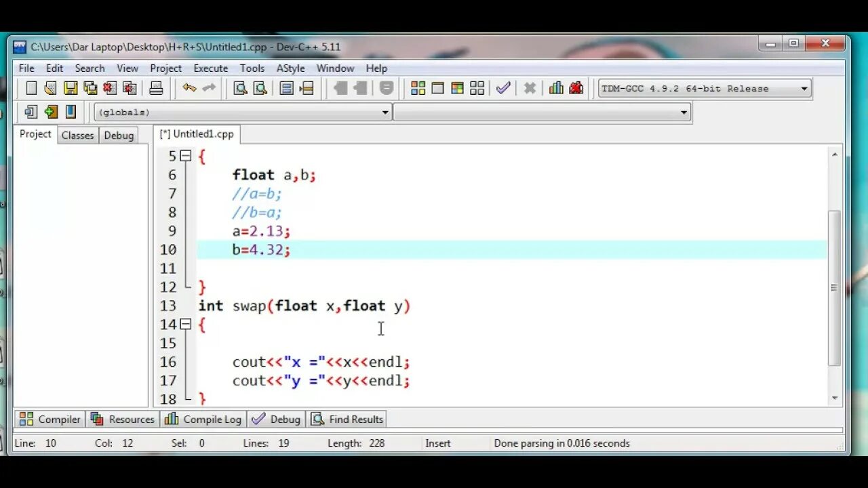This screenshot has width=868, height=488.
Task: Click the Redo arrow icon
Action: pos(209,88)
